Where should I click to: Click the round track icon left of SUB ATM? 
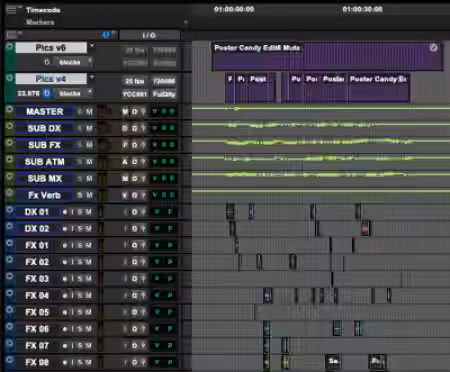click(x=10, y=159)
